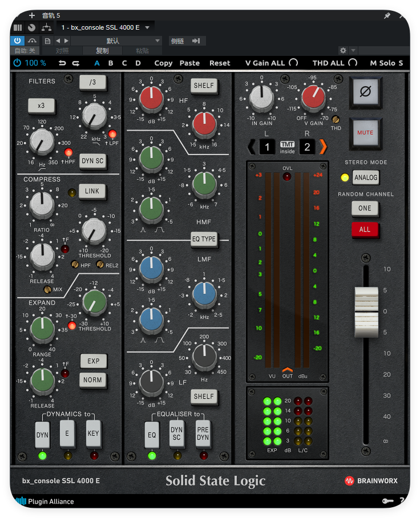Click the EQUALISER to PRE DYN button
The height and width of the screenshot is (518, 420).
203,434
